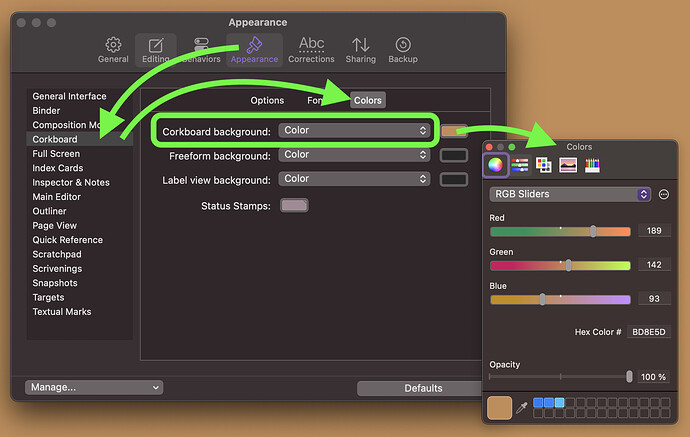Open the RGB Sliders mode dropdown
The image size is (690, 437).
(x=570, y=194)
